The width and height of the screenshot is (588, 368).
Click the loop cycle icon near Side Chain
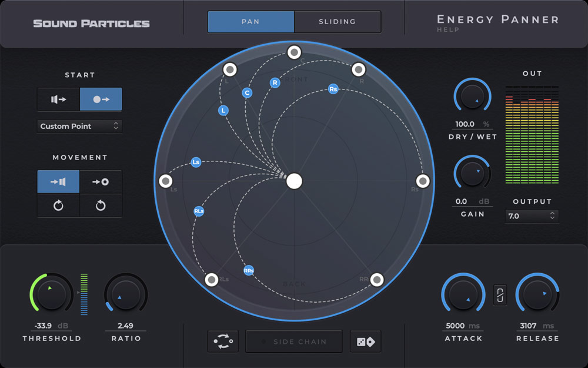click(222, 342)
